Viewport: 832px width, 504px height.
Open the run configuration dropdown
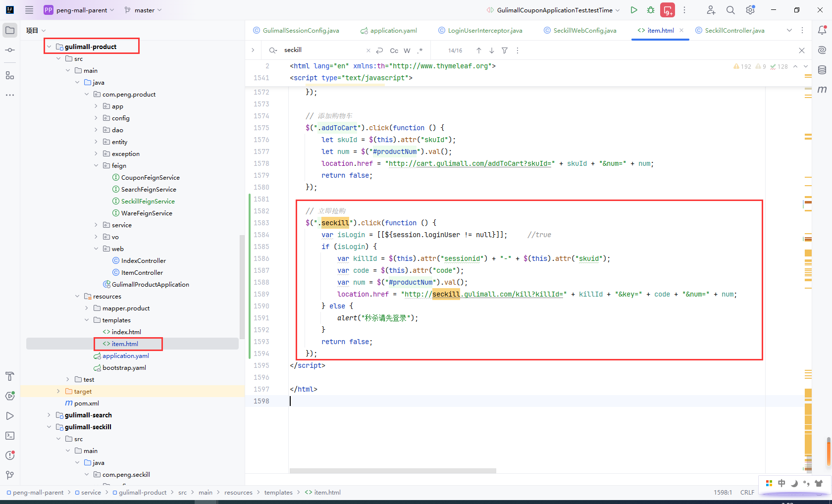pos(553,10)
